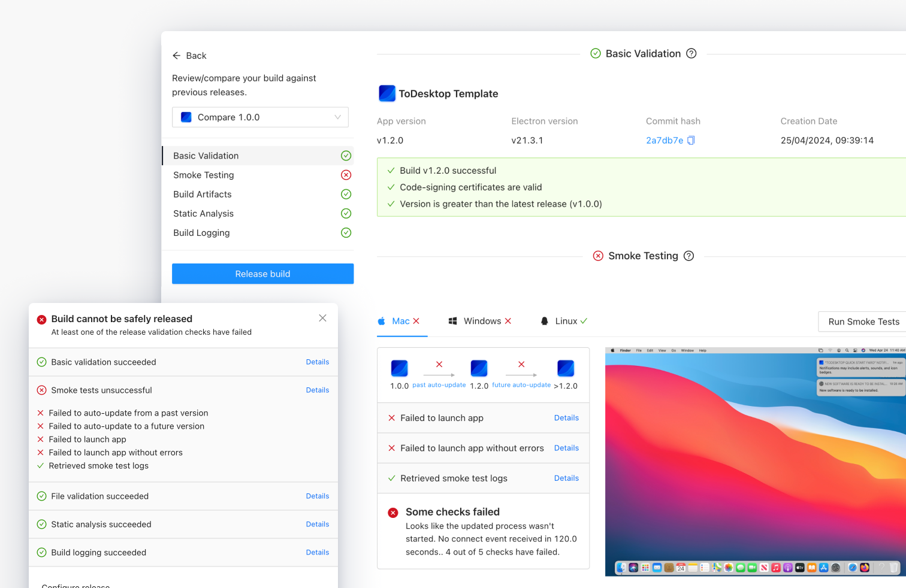Click the Release build button
This screenshot has height=588, width=906.
262,274
